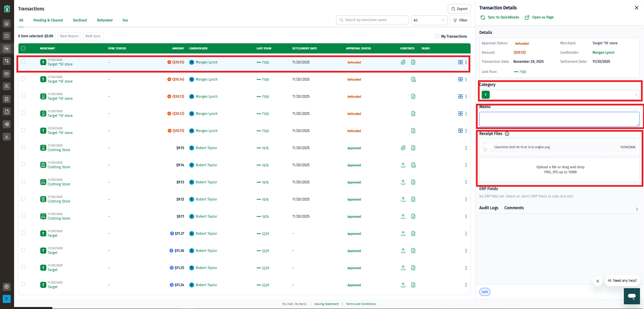Switch to the Pending & Cleared tab
The height and width of the screenshot is (309, 644).
(48, 20)
